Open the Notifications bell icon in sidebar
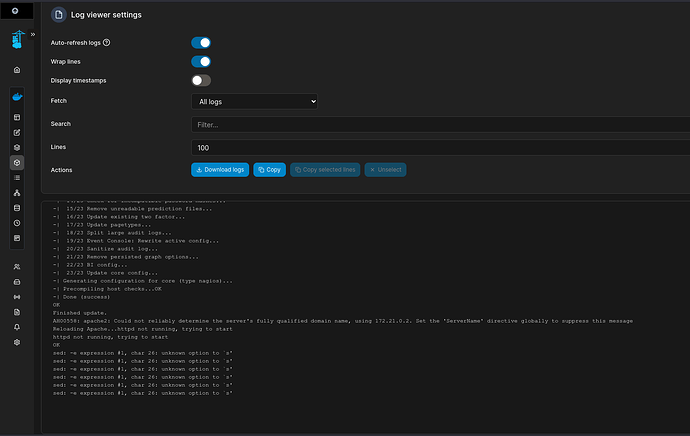 [x=16, y=327]
